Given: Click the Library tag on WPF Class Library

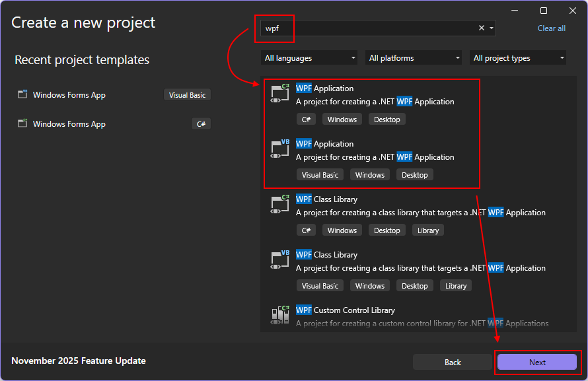Looking at the screenshot, I should click(427, 230).
